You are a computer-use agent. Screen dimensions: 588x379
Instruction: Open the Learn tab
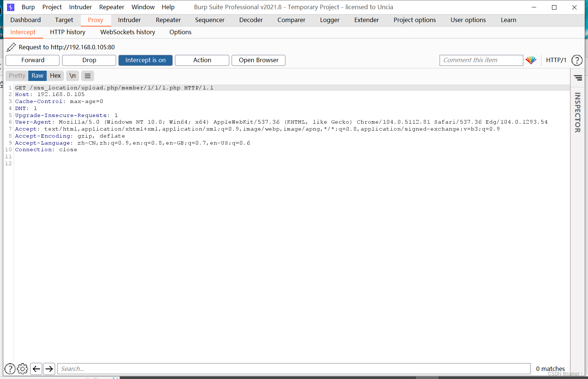509,20
